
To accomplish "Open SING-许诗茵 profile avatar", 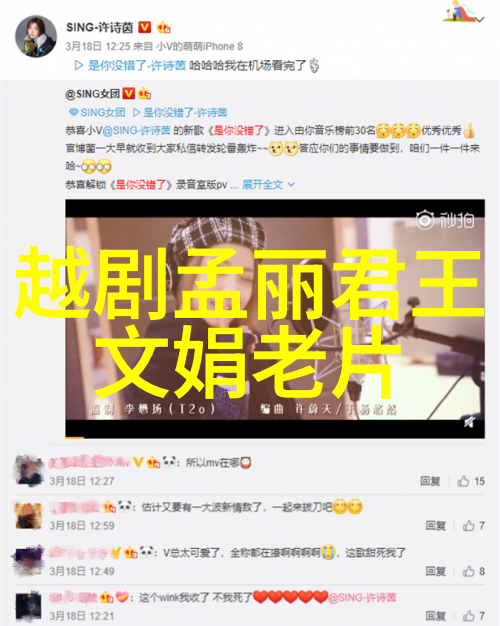I will pos(36,37).
